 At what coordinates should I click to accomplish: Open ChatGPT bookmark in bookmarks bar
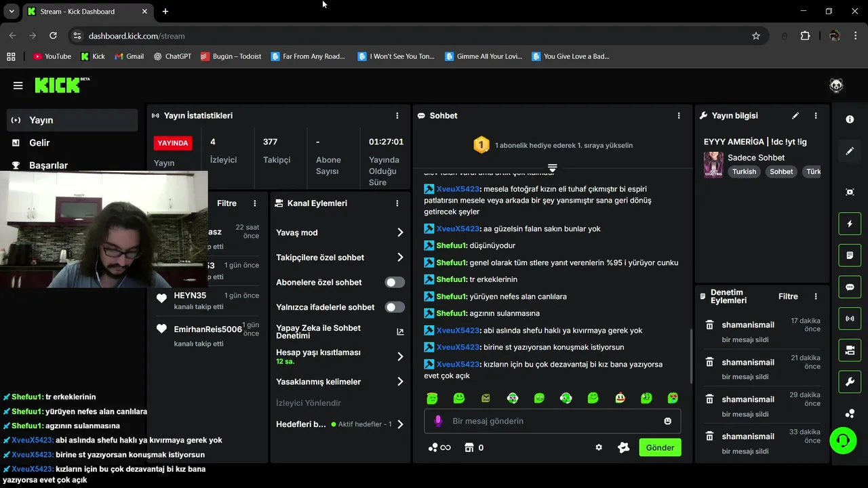coord(172,56)
